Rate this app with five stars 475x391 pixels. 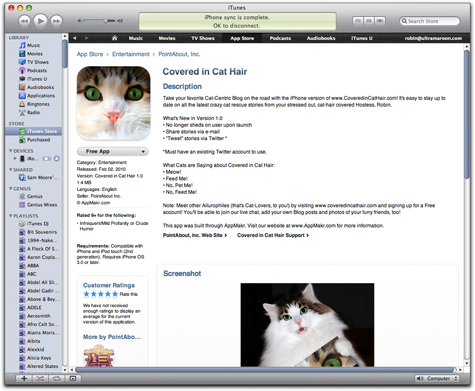point(115,294)
